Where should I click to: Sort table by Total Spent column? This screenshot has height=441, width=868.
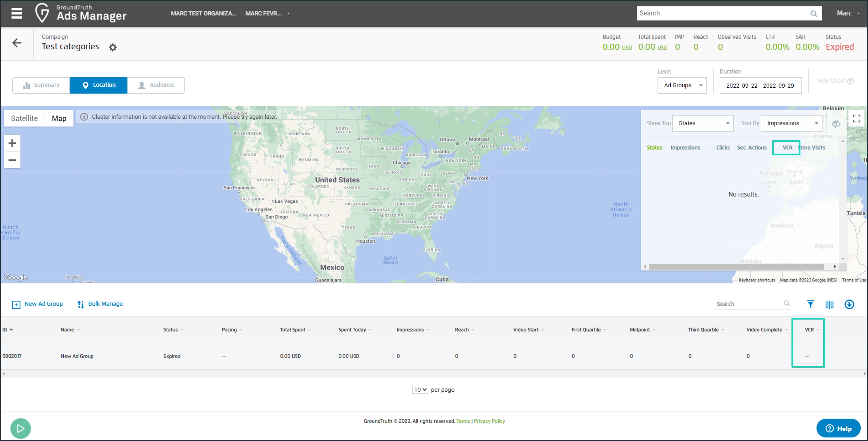pyautogui.click(x=295, y=329)
